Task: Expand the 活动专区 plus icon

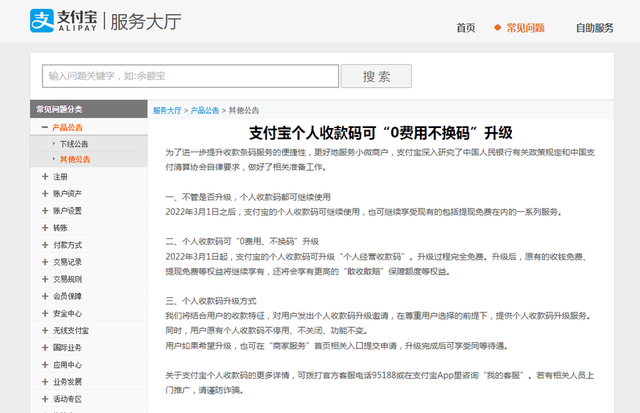Action: coord(45,399)
